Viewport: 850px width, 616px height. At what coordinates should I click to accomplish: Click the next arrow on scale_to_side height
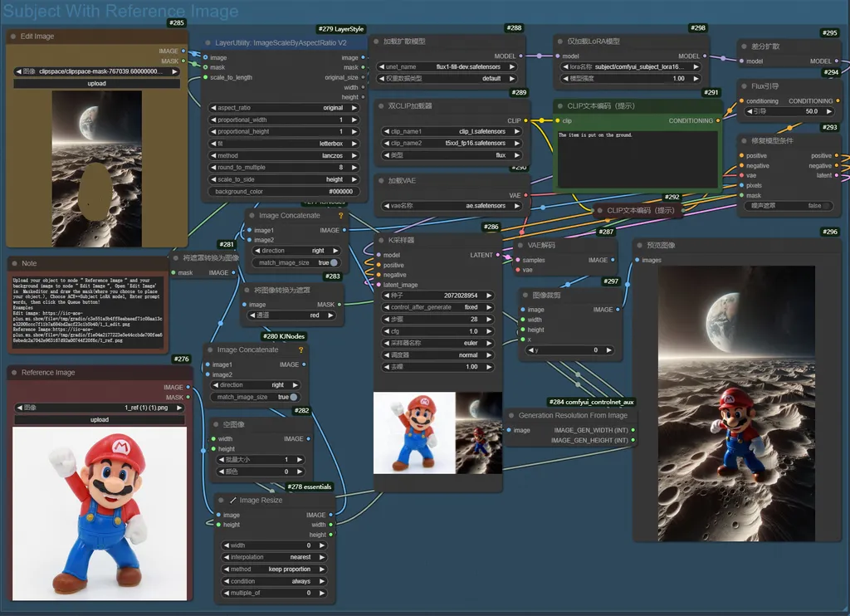(x=354, y=179)
